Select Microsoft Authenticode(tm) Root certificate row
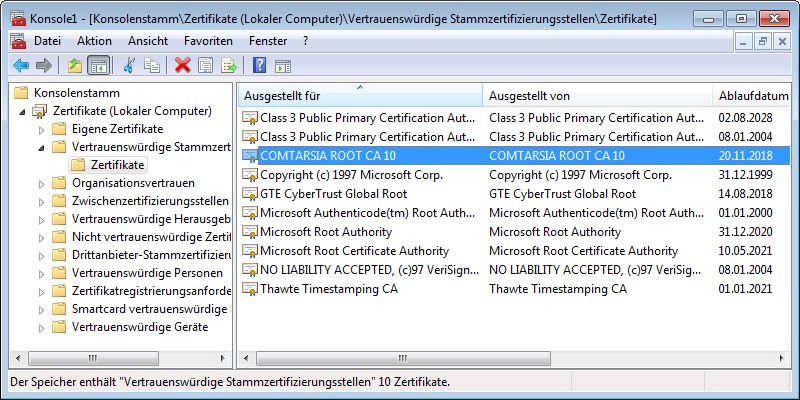Viewport: 800px width, 400px height. pyautogui.click(x=515, y=213)
